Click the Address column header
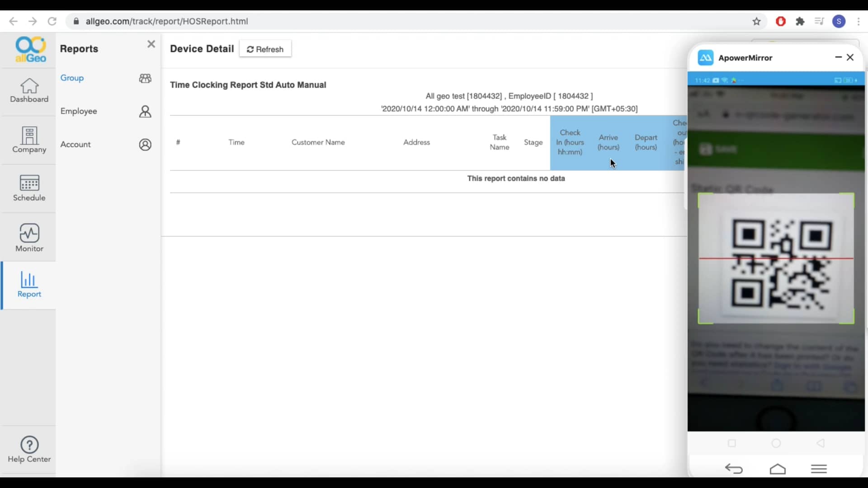868x488 pixels. click(x=416, y=142)
